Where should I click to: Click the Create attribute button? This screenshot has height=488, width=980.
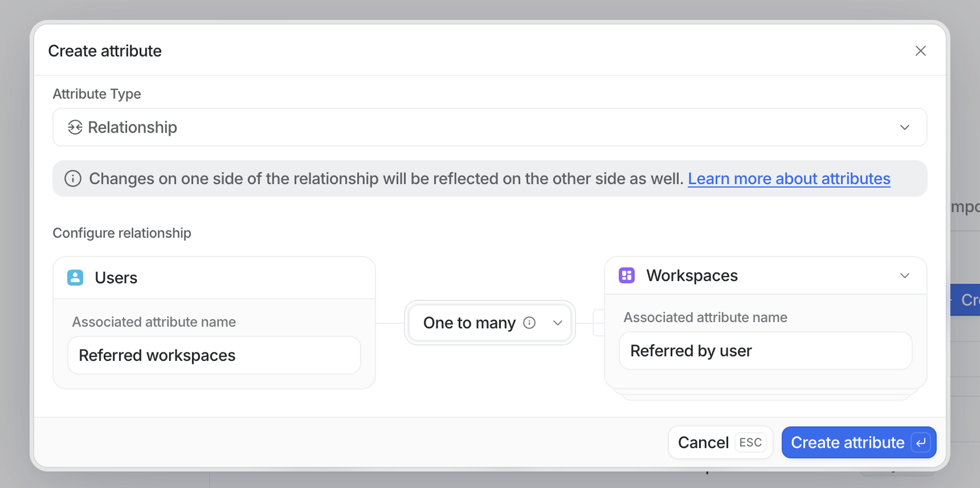click(847, 442)
